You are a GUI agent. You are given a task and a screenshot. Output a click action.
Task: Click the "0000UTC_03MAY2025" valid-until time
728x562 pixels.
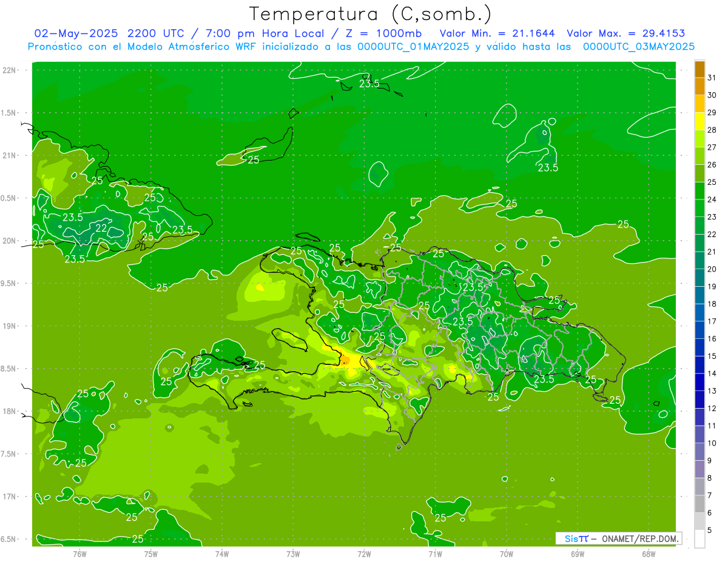pos(639,47)
